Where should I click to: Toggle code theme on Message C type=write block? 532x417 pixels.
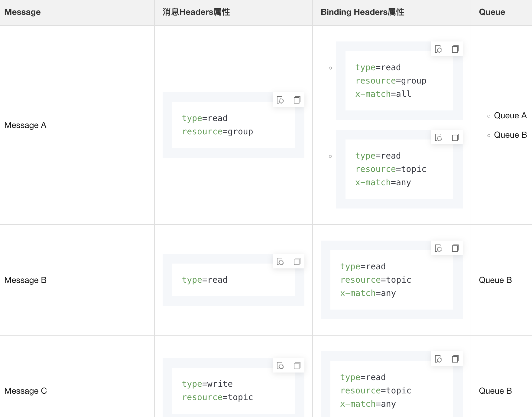(x=281, y=366)
